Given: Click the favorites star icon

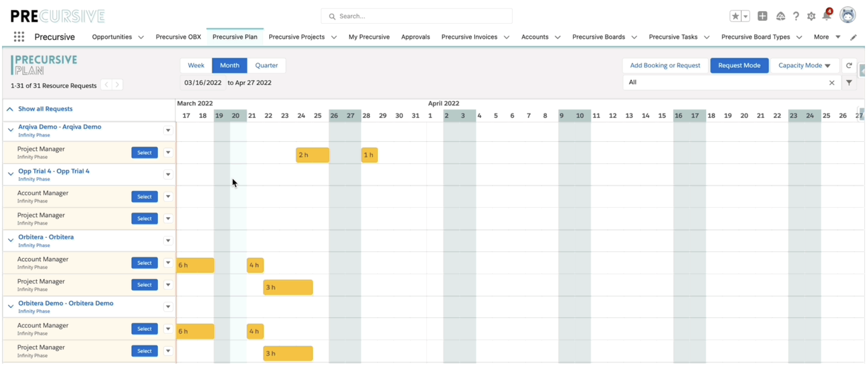Looking at the screenshot, I should click(x=735, y=16).
